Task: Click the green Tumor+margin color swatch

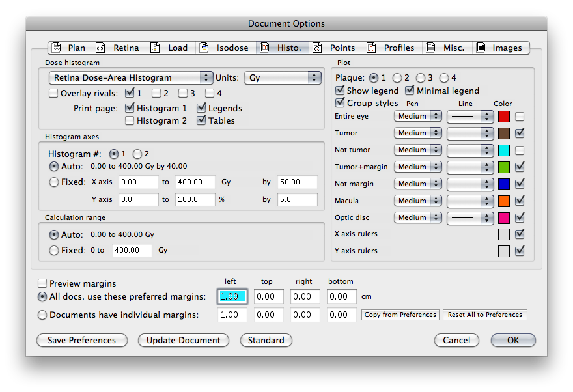Action: click(x=504, y=167)
